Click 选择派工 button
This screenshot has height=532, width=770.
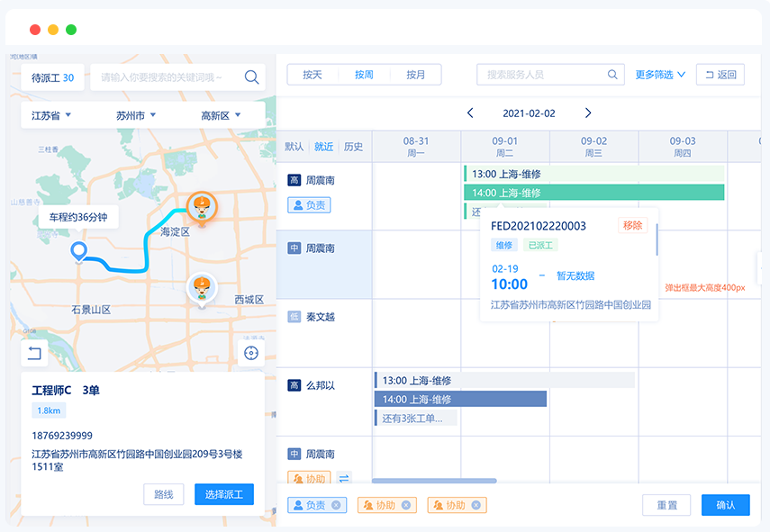coord(224,494)
